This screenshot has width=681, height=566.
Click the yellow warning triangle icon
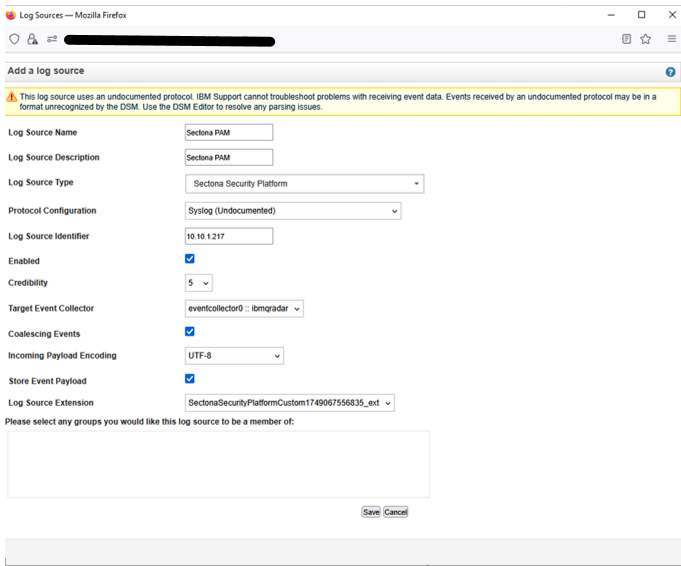click(13, 97)
